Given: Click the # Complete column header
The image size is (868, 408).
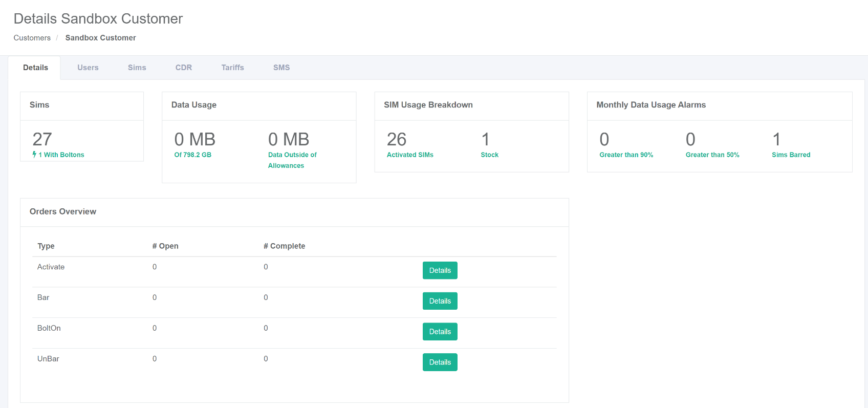Looking at the screenshot, I should click(x=285, y=246).
